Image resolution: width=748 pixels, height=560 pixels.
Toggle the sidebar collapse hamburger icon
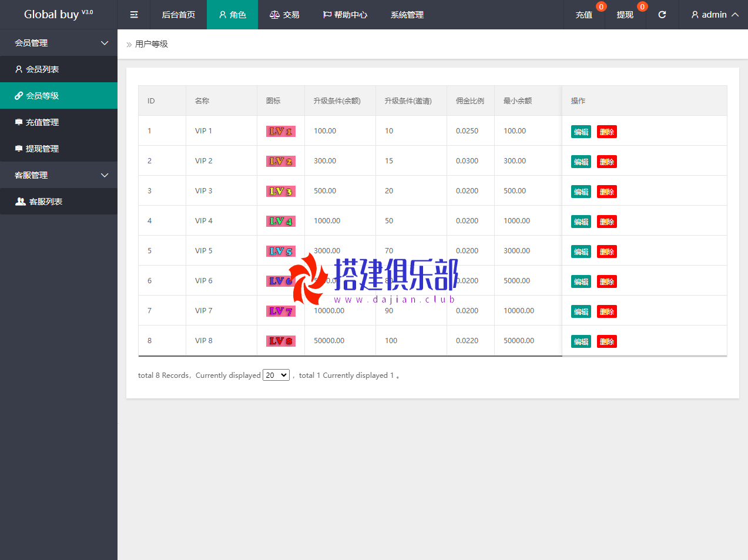[x=134, y=15]
